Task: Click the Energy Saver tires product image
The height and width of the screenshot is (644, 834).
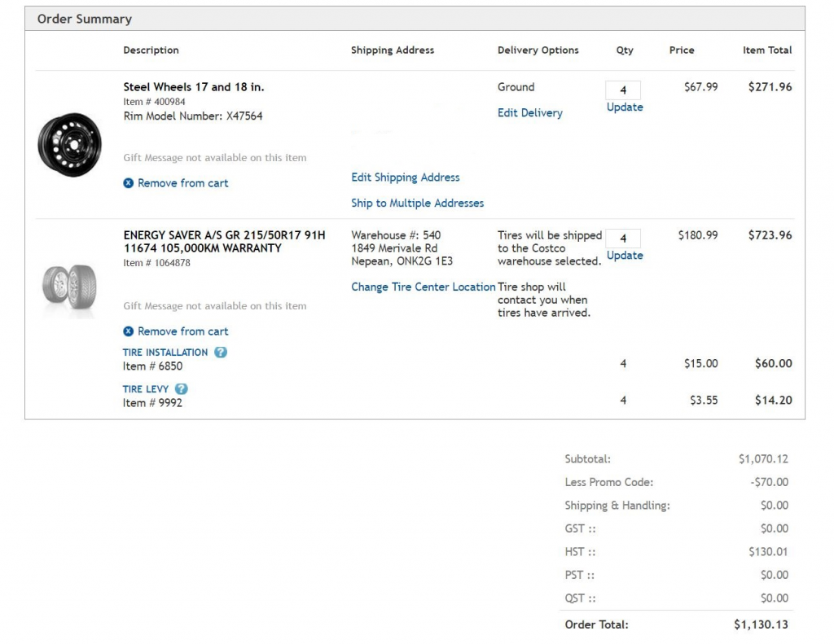Action: (x=70, y=286)
